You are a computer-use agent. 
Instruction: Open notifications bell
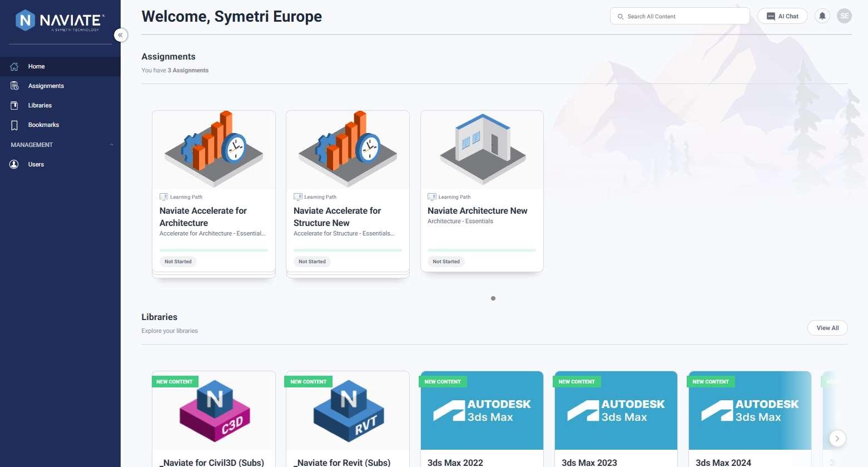pos(822,16)
